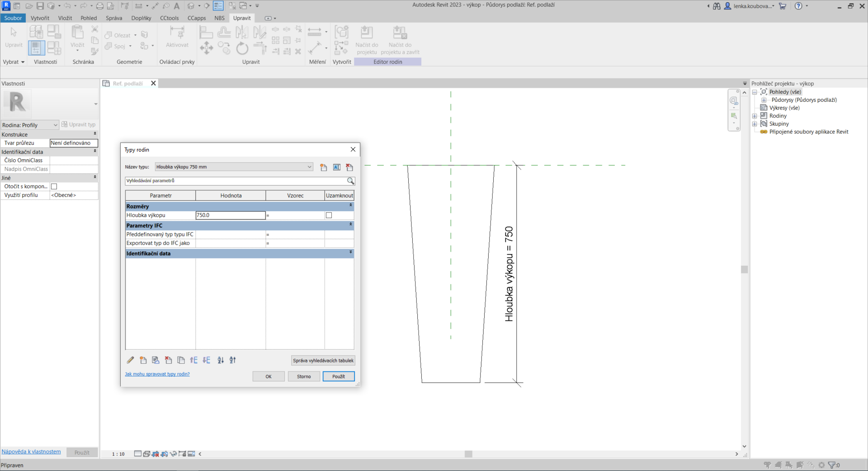
Task: Click the edit parameter pencil icon
Action: click(x=130, y=360)
